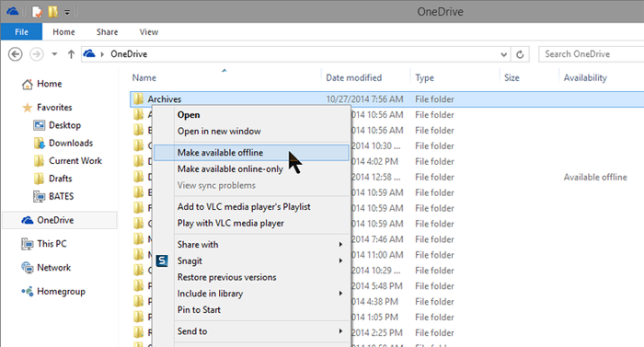Viewport: 644px width, 347px height.
Task: Refresh the OneDrive folder view
Action: 520,54
